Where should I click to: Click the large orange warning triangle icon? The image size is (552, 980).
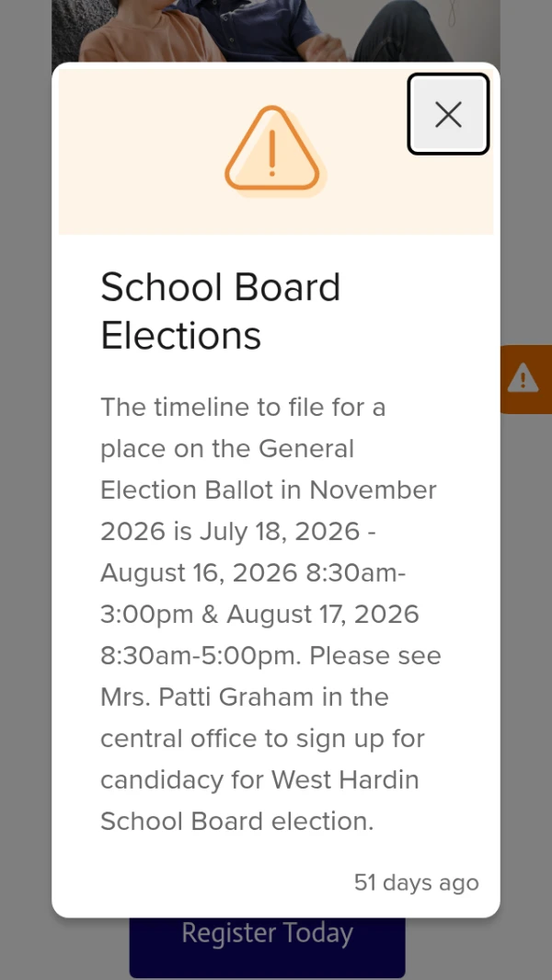(x=275, y=150)
